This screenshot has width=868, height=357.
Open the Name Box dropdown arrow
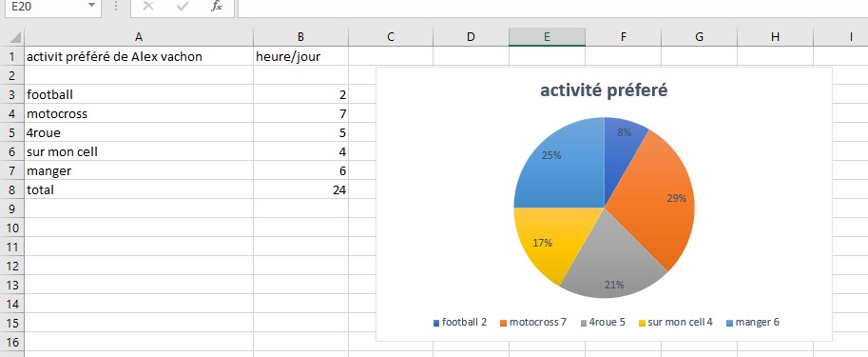coord(92,6)
